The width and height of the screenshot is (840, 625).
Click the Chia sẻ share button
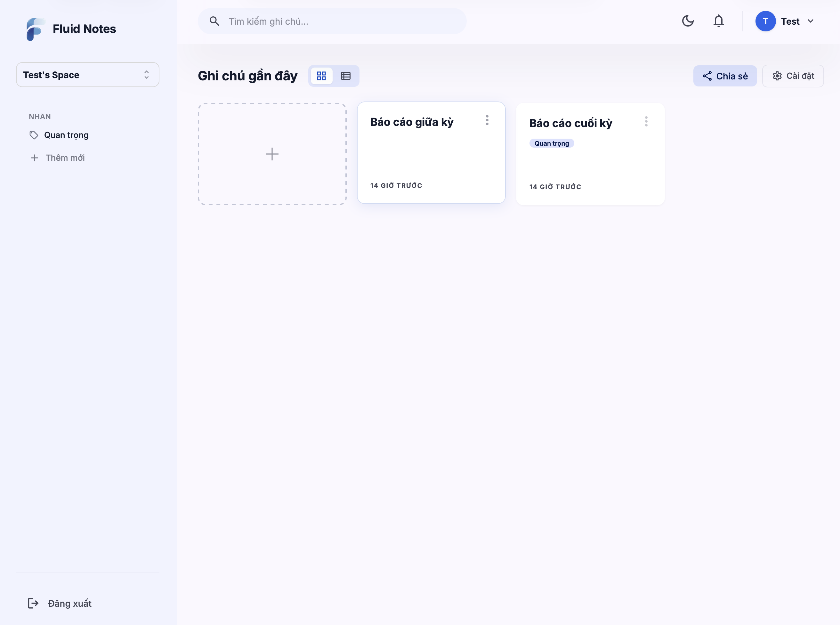[725, 76]
